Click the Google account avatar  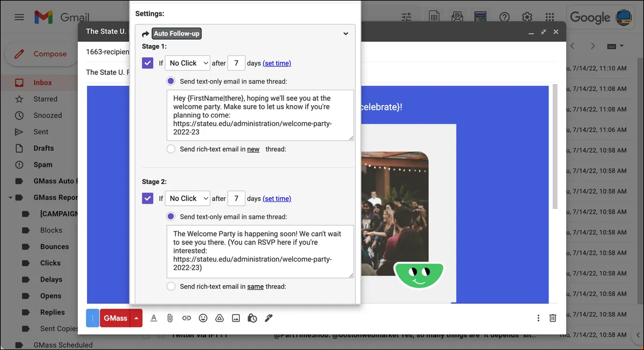(624, 17)
